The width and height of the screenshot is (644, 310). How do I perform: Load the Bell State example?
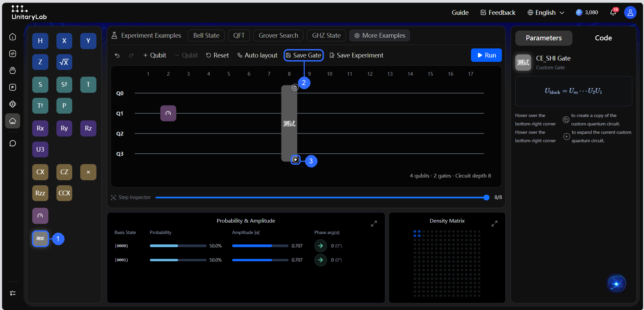pos(206,36)
